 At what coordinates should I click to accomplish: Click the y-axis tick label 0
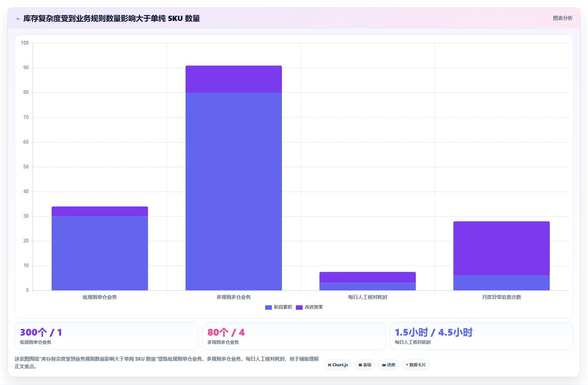27,290
